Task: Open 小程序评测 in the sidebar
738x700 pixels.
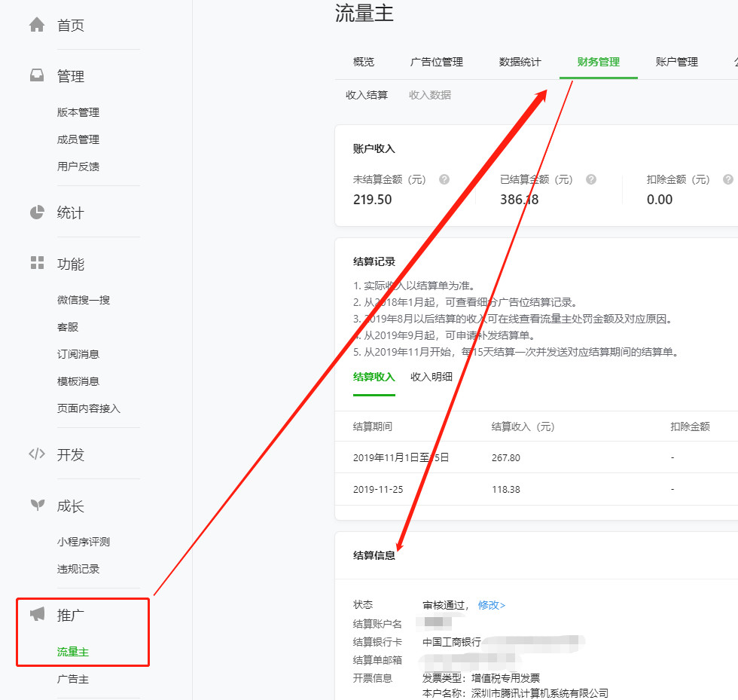Action: coord(84,542)
